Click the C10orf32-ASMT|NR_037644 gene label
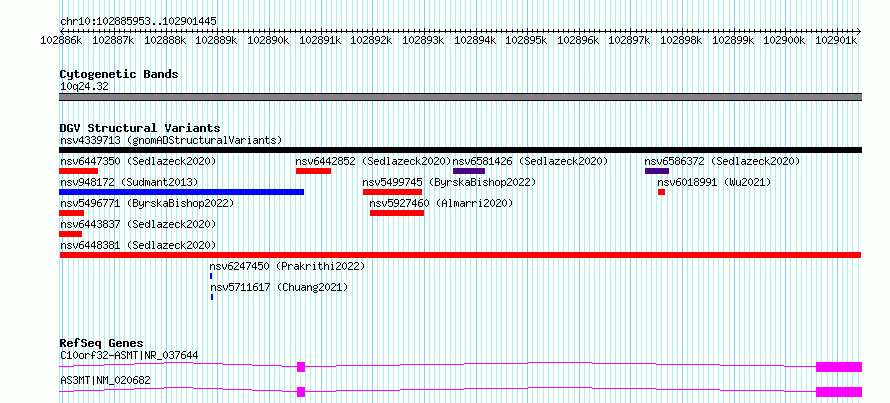This screenshot has width=890, height=403. (129, 356)
